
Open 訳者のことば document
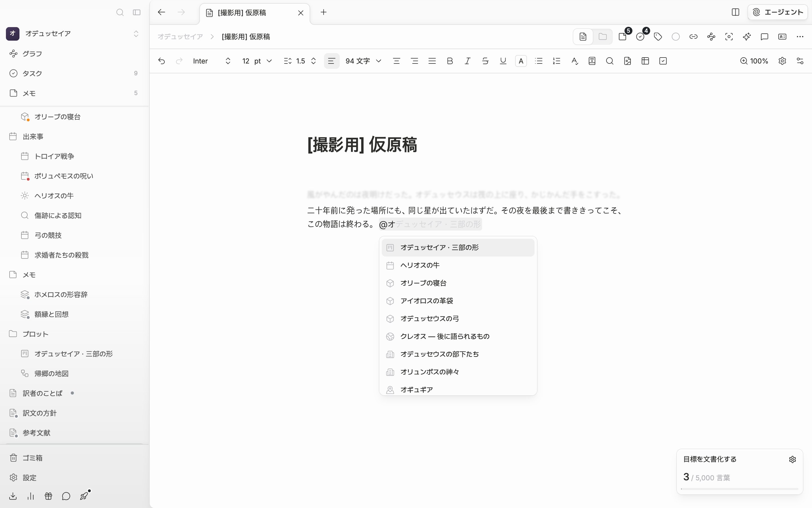point(74,393)
